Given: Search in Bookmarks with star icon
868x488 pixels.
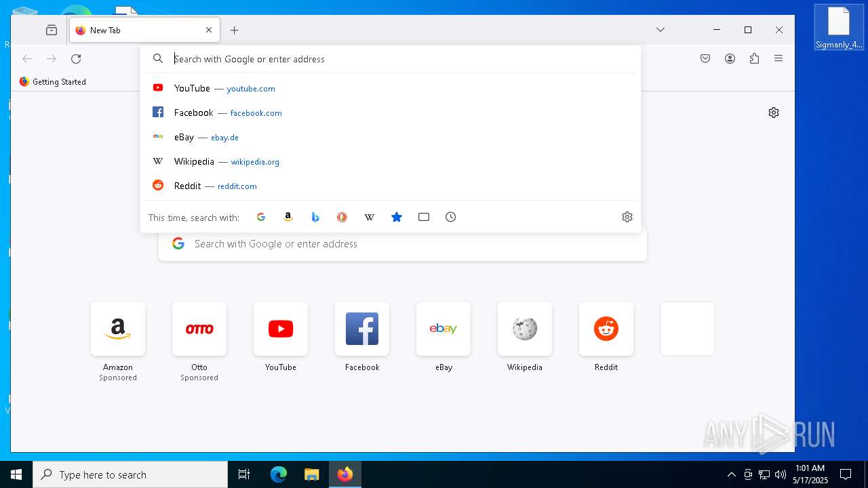Looking at the screenshot, I should (x=397, y=217).
